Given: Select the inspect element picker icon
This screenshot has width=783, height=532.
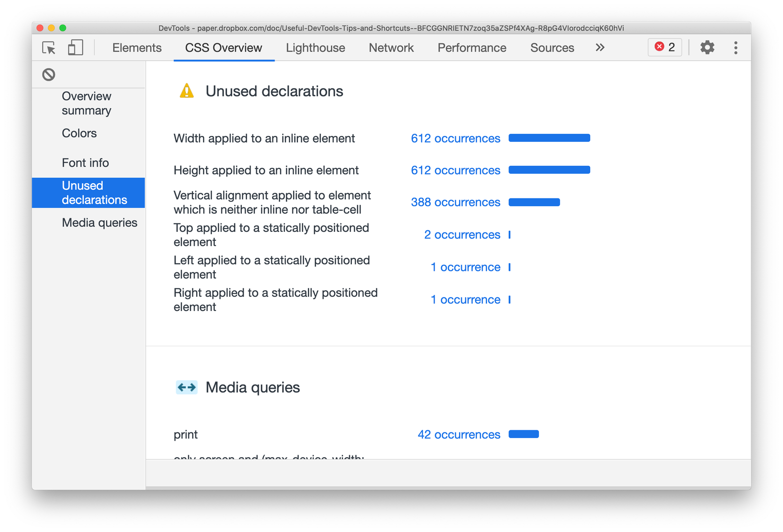Looking at the screenshot, I should click(x=49, y=47).
